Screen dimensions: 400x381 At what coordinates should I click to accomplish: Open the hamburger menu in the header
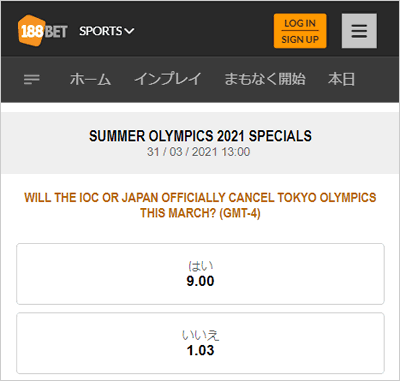[x=359, y=31]
